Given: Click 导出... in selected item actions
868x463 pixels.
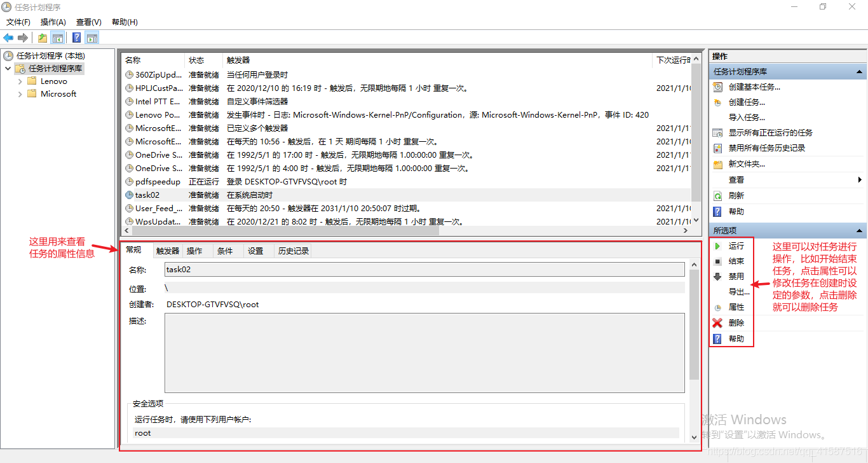Looking at the screenshot, I should point(739,292).
